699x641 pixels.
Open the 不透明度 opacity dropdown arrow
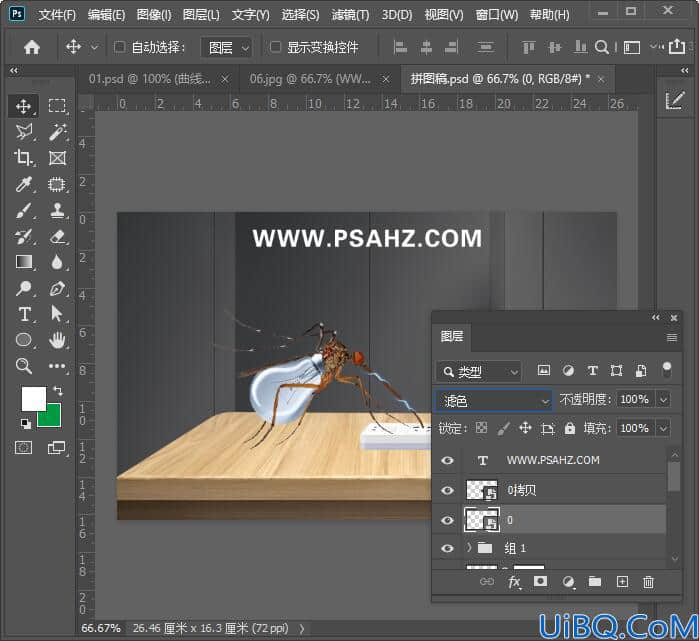663,399
